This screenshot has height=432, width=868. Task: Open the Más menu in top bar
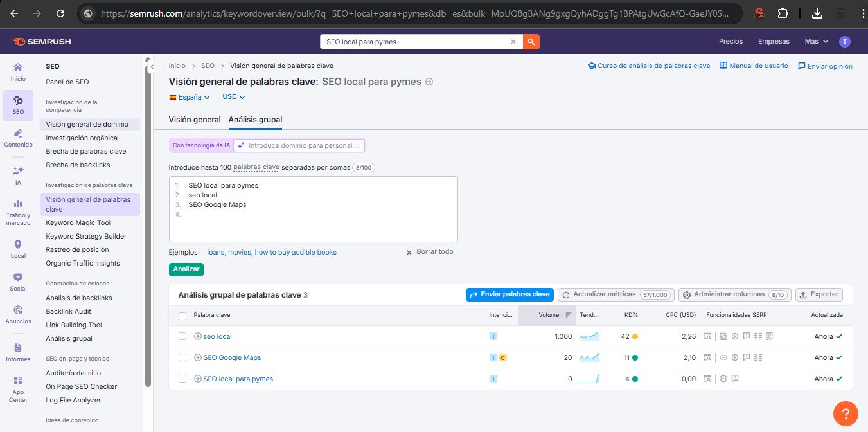[x=816, y=42]
